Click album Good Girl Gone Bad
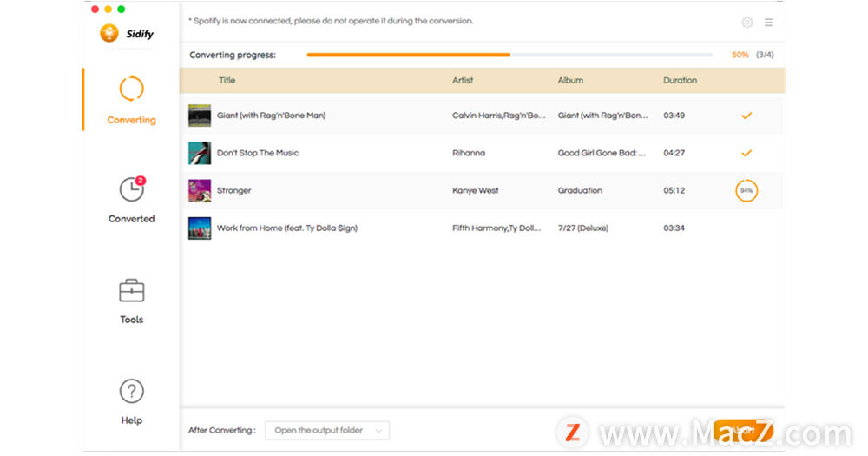The image size is (868, 456). click(x=602, y=153)
